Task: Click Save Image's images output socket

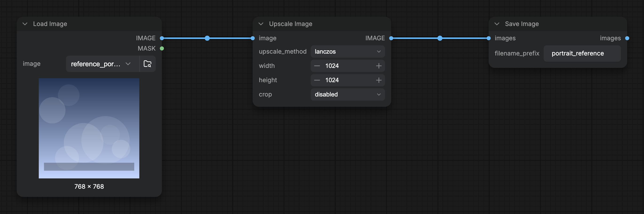Action: [627, 38]
